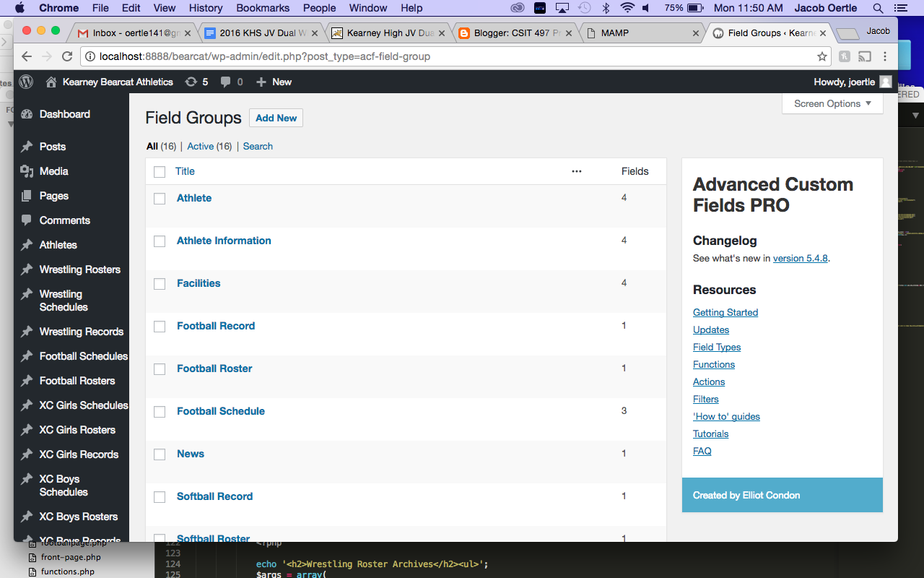Click the plus icon next to New
The height and width of the screenshot is (578, 924).
point(261,82)
